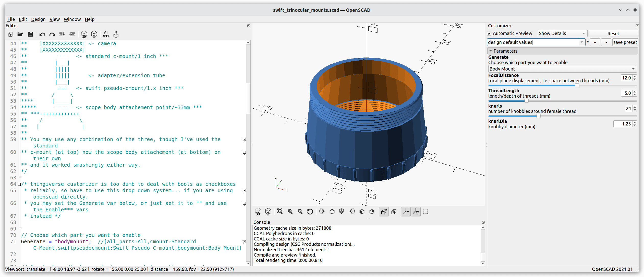
Task: Click the save preset button
Action: [625, 42]
